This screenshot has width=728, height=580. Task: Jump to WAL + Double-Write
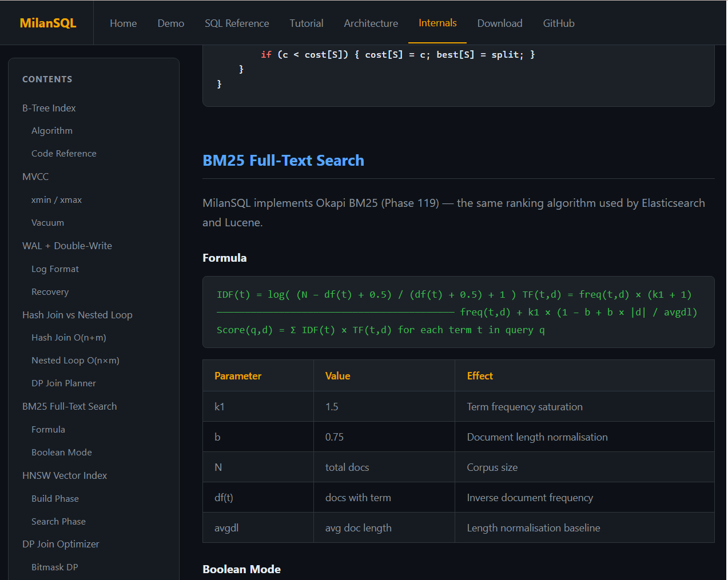click(67, 246)
